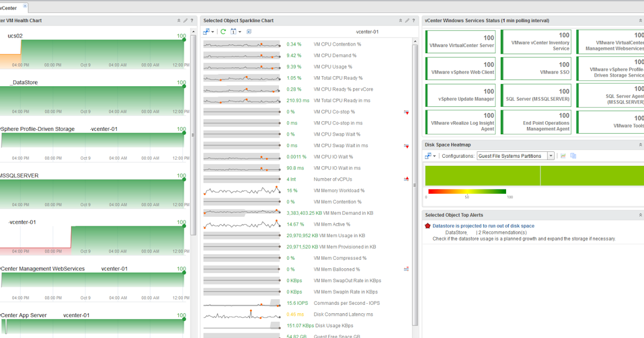
Task: Click the VM Health Chart vertical scrollbar
Action: click(194, 134)
